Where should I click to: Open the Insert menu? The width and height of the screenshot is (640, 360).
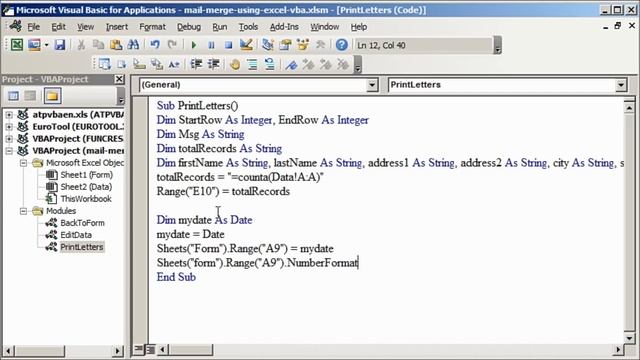(x=117, y=27)
